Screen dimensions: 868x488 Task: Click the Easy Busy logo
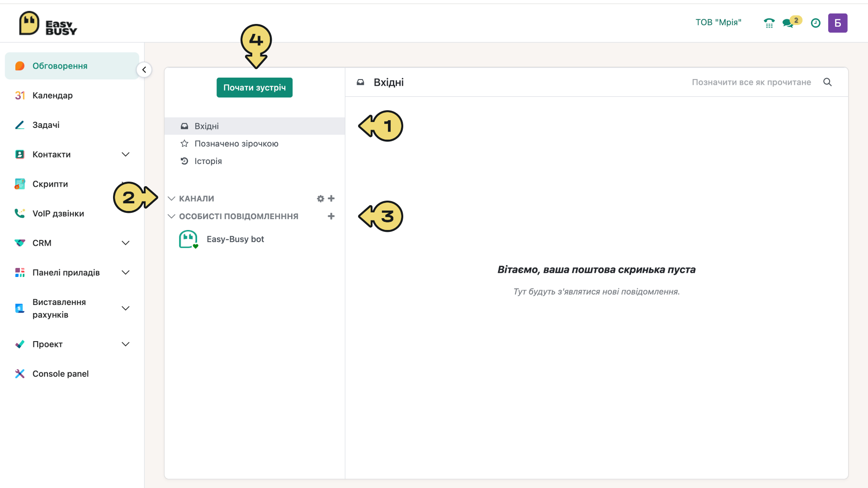48,23
